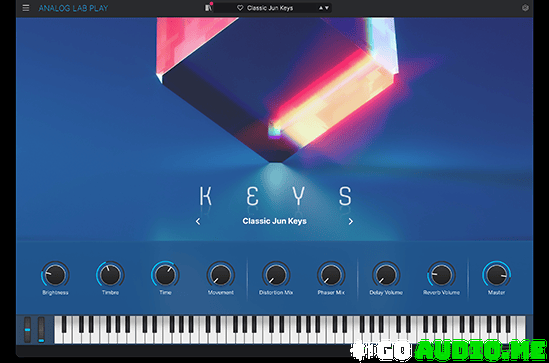Select the next preset down arrow
The width and height of the screenshot is (549, 363).
327,8
